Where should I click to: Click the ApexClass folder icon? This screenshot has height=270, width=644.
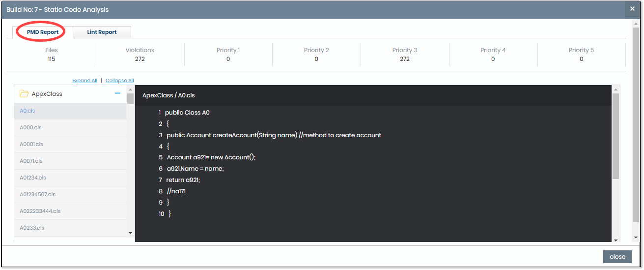24,93
